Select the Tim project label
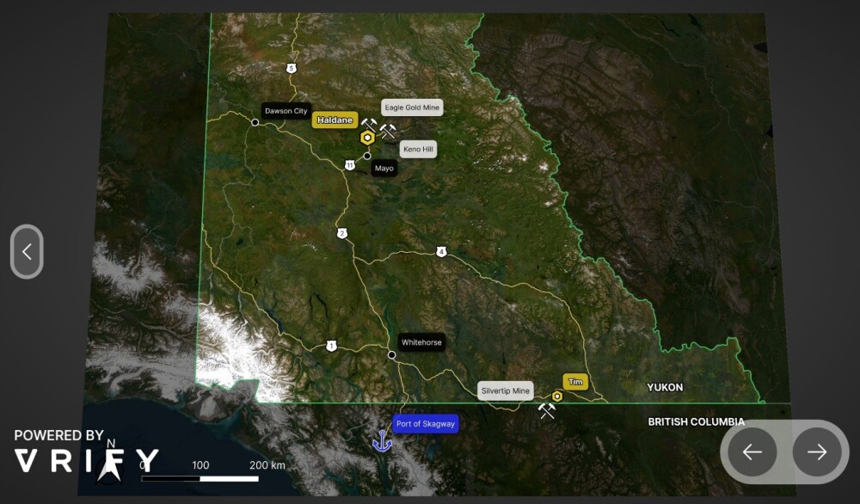This screenshot has height=504, width=860. (575, 382)
